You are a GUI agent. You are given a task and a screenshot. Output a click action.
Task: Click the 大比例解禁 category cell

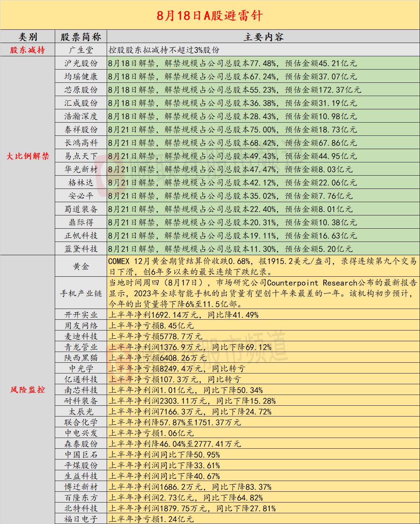[28, 156]
